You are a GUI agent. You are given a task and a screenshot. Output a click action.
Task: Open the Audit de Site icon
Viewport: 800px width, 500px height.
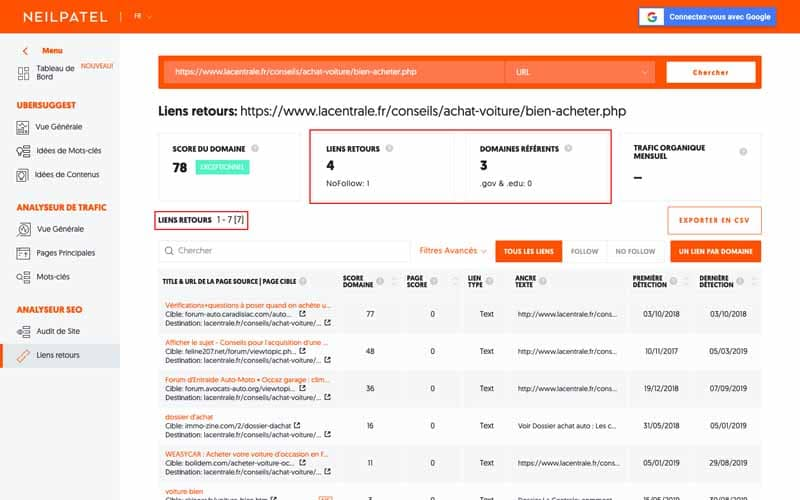23,332
